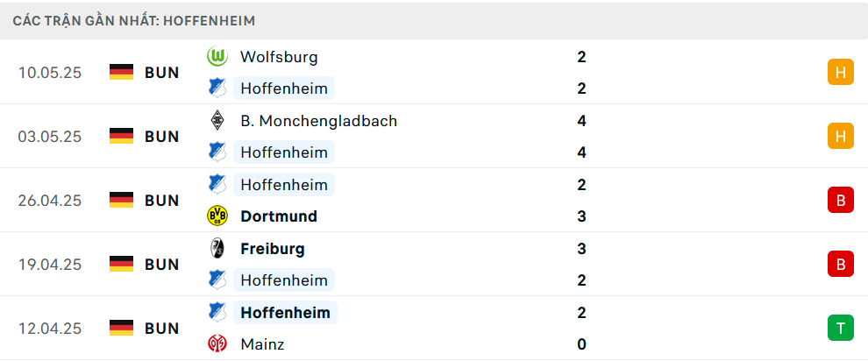Open the Mainz team link
The image size is (868, 361).
(x=260, y=344)
